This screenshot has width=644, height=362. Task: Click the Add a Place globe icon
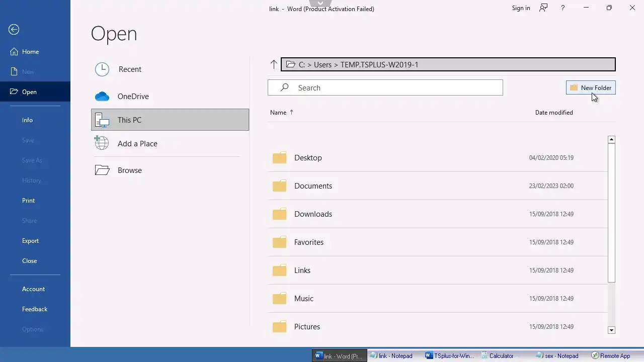click(x=102, y=143)
